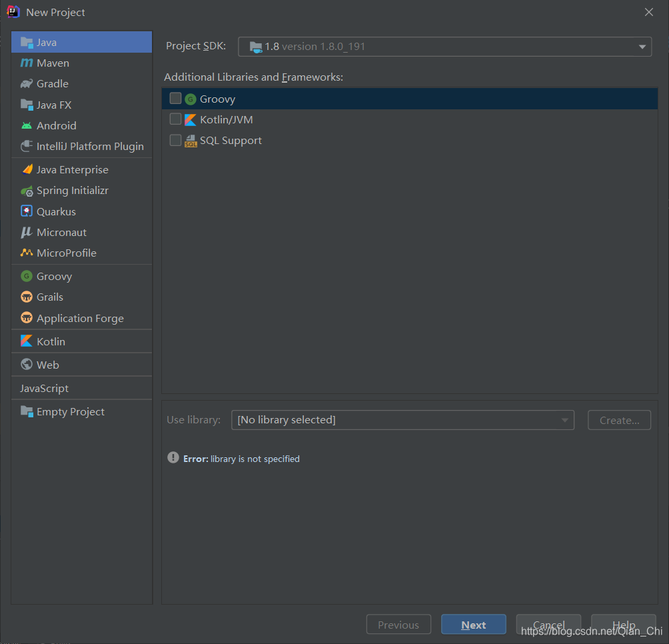Viewport: 669px width, 644px height.
Task: Click the Java folder icon in sidebar
Action: click(27, 42)
